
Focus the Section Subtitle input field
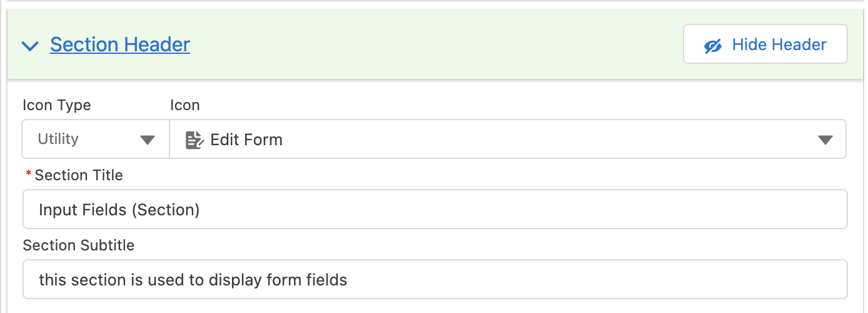point(435,279)
